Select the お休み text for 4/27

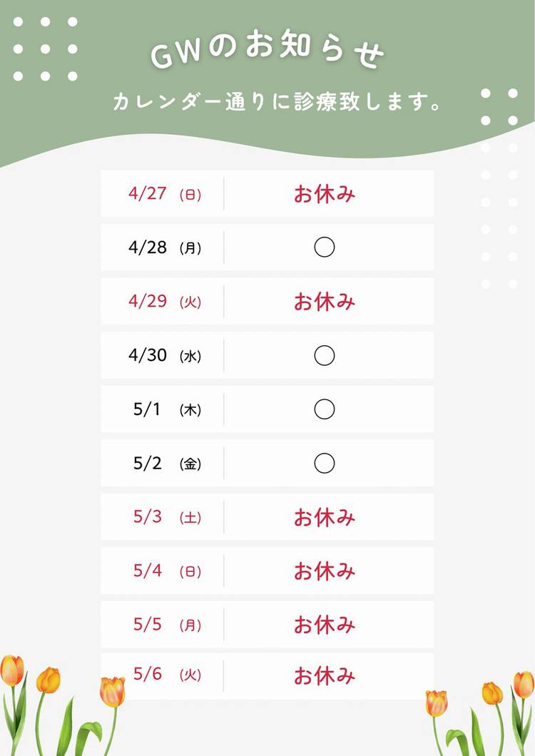(x=325, y=194)
